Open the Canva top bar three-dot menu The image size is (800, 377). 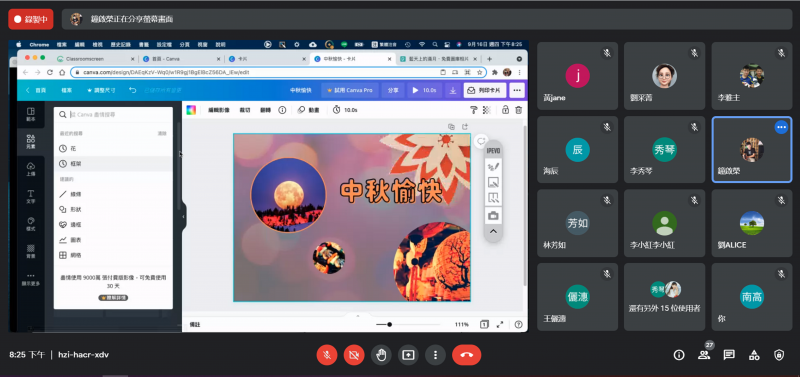(517, 90)
